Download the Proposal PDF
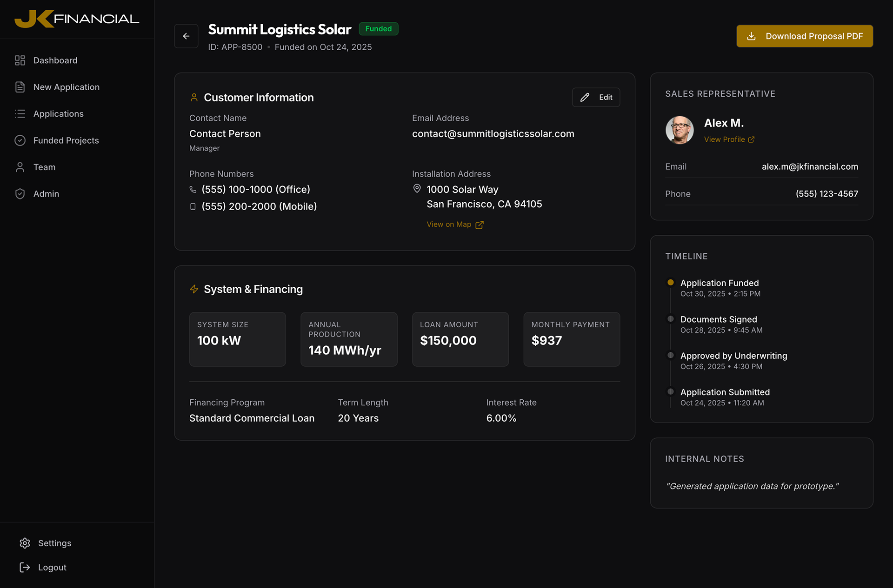 pyautogui.click(x=804, y=36)
